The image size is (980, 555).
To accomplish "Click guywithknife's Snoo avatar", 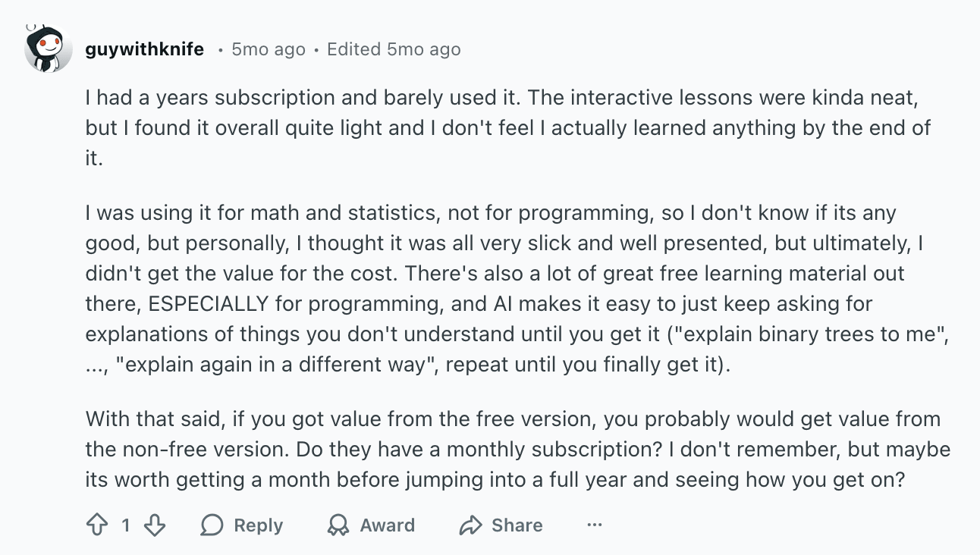I will tap(48, 49).
